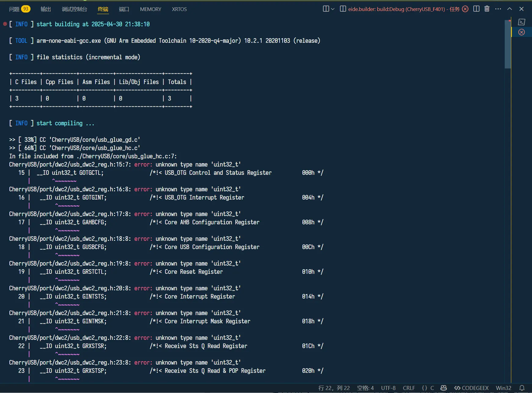Maximize panel with the up chevron
Image resolution: width=532 pixels, height=393 pixels.
tap(510, 9)
